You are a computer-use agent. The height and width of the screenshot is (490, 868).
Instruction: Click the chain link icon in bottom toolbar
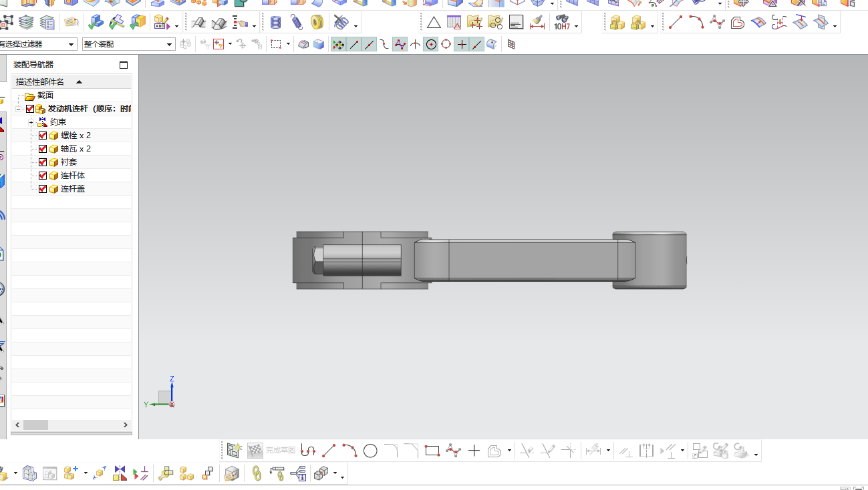coord(257,473)
